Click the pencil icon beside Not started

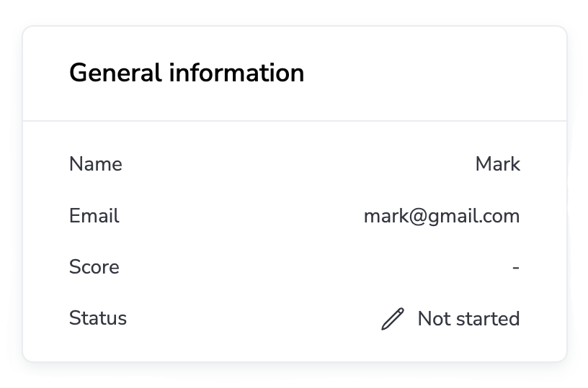click(x=393, y=319)
